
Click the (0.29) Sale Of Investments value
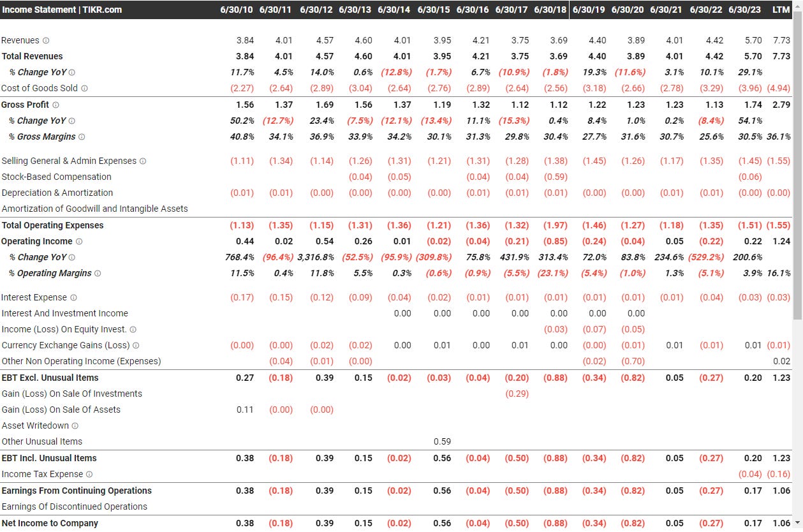click(517, 394)
